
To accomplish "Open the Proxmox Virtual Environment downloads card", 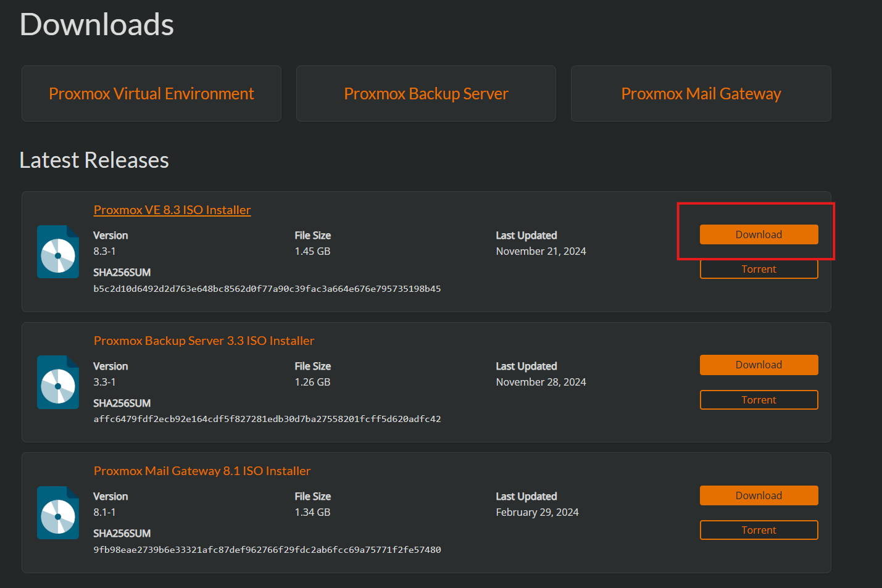I will pos(151,94).
